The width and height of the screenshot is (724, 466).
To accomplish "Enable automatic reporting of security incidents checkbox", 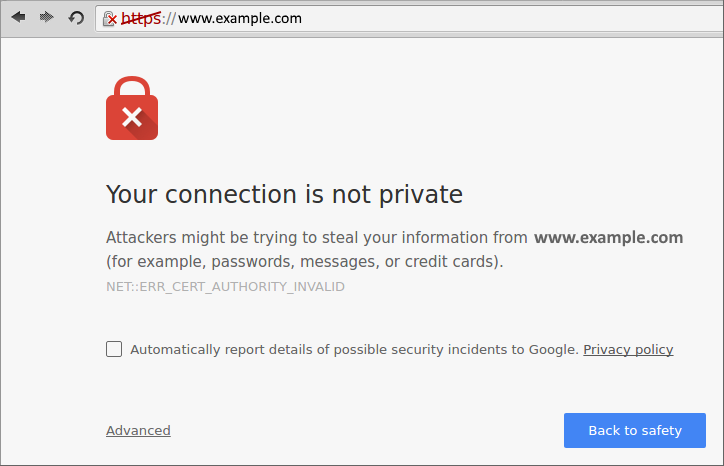I will coord(114,349).
